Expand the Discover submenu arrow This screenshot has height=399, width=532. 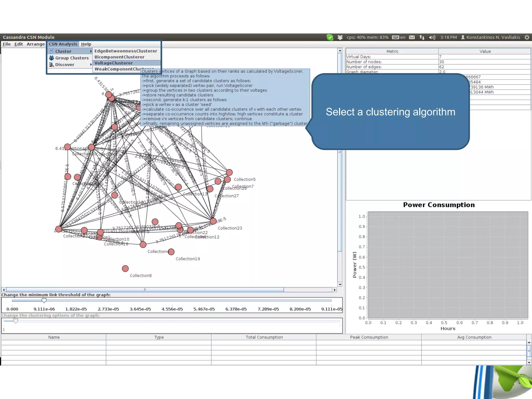(91, 64)
